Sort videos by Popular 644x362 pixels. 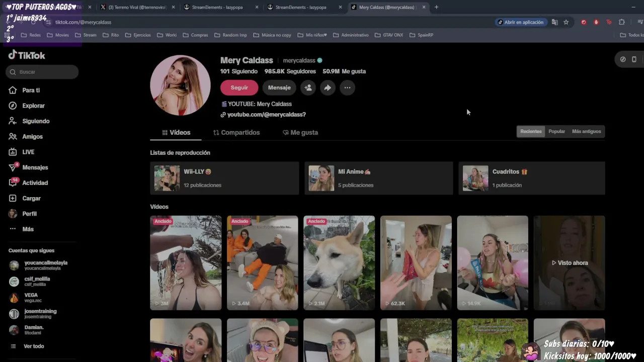(x=556, y=131)
